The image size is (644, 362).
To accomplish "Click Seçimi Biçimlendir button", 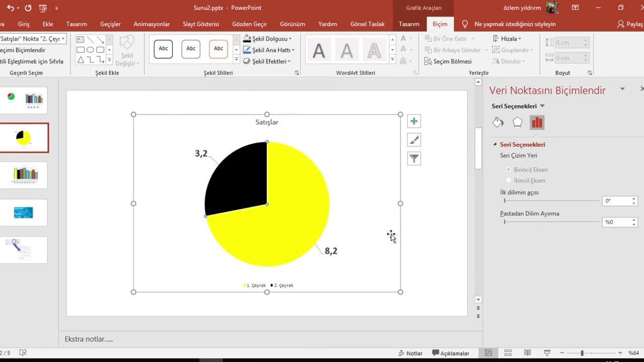I will [23, 50].
